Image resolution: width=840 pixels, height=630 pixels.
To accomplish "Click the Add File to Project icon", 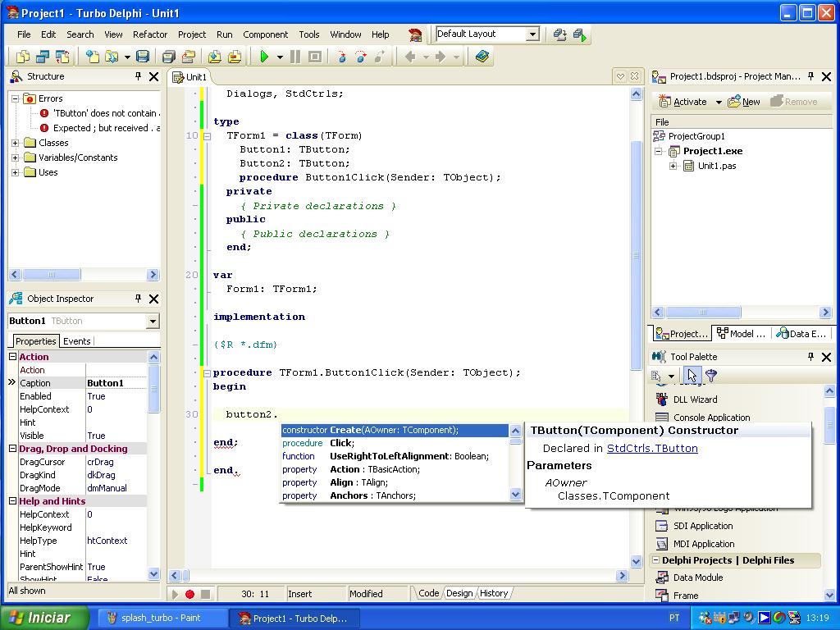I will click(214, 57).
